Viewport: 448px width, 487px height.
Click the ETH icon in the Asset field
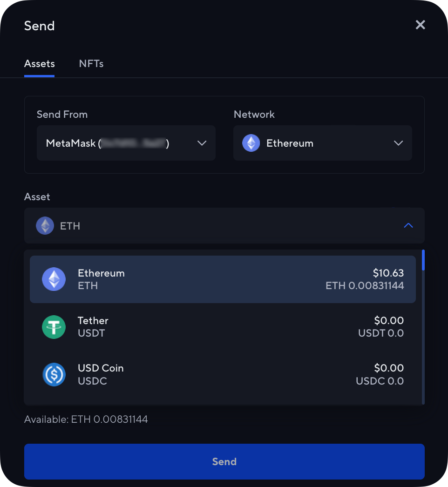pos(45,225)
